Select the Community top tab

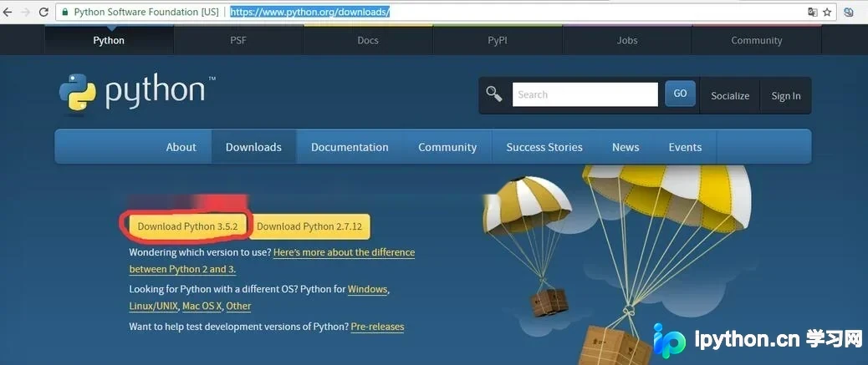757,40
